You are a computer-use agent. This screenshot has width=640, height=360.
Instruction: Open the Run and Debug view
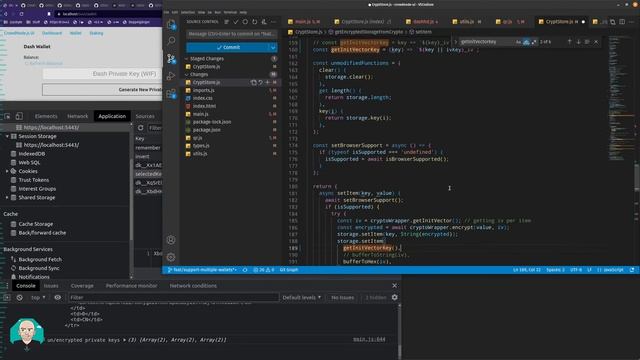pos(171,76)
